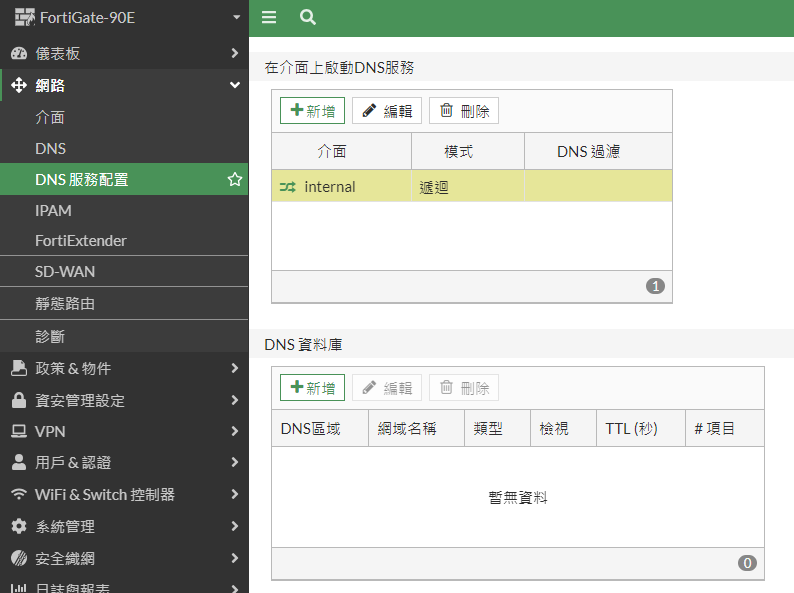
Task: Collapse the 網路 section chevron
Action: 234,85
